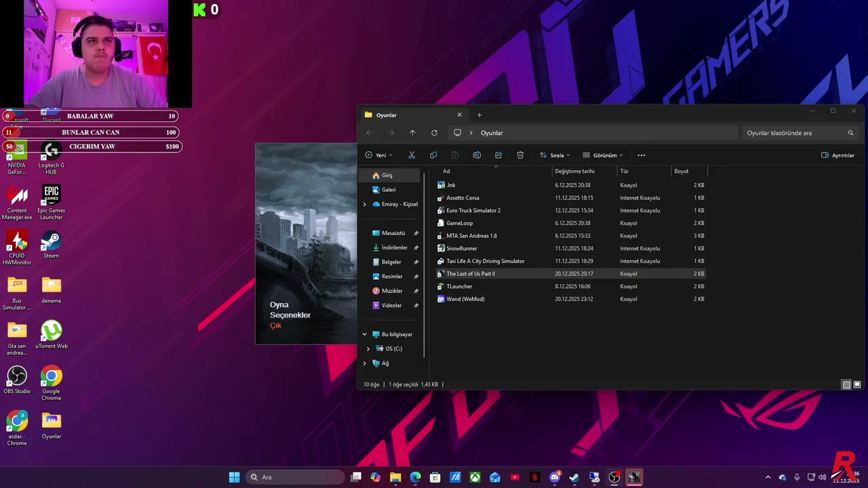868x488 pixels.
Task: Expand the Emiray - Kişisel tree node
Action: point(364,204)
